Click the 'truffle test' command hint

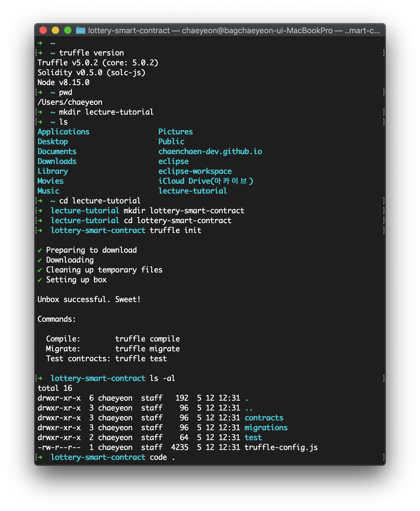(141, 358)
